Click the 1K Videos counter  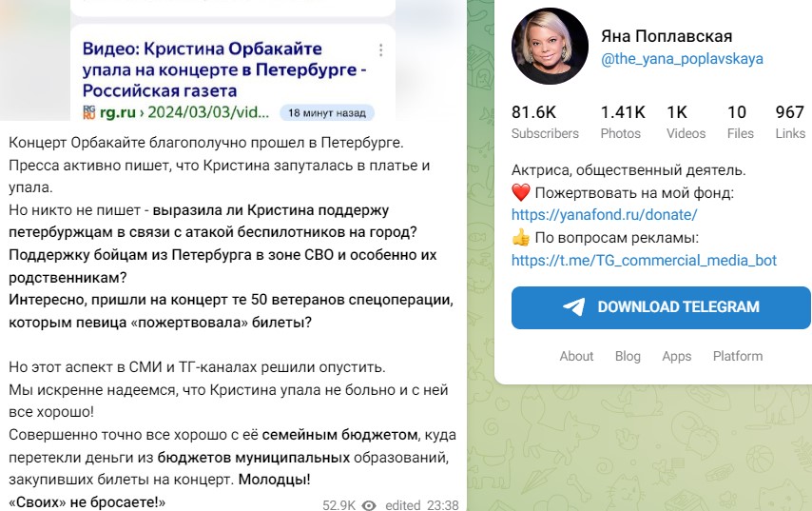click(x=686, y=123)
